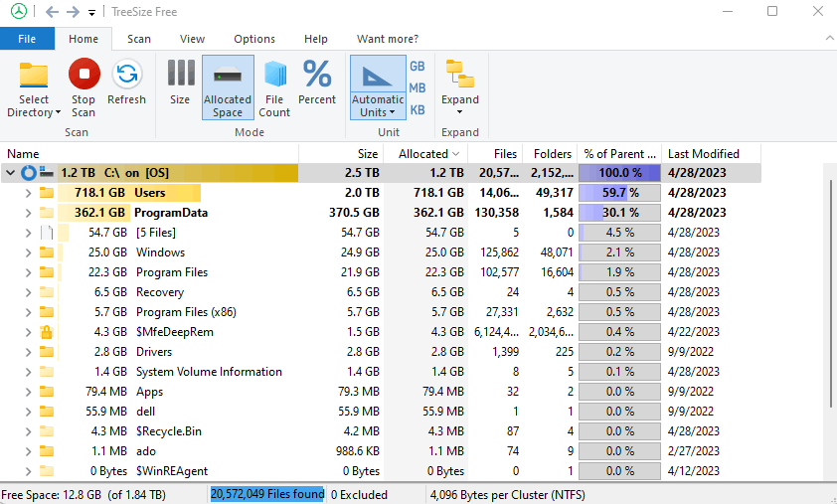Open the Want more? tab
The width and height of the screenshot is (837, 504).
pyautogui.click(x=388, y=39)
